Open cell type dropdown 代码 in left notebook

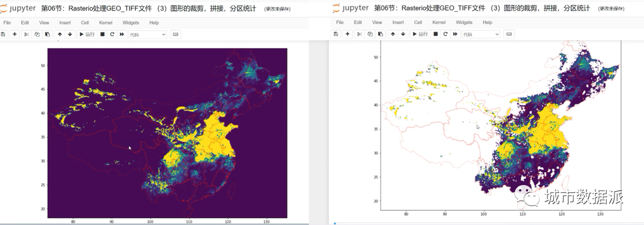click(x=148, y=34)
